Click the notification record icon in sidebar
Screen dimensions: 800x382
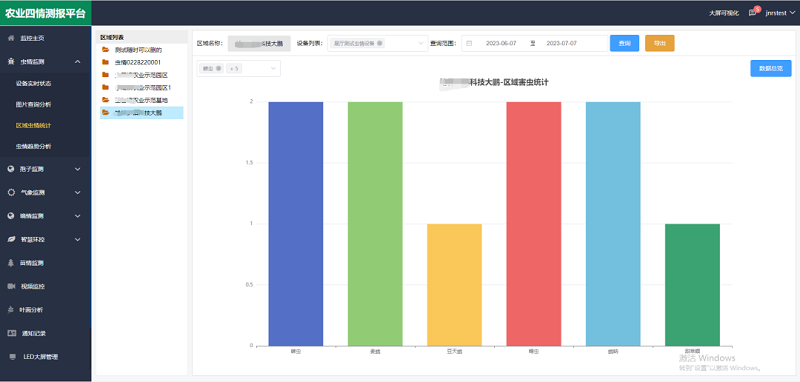(x=11, y=333)
